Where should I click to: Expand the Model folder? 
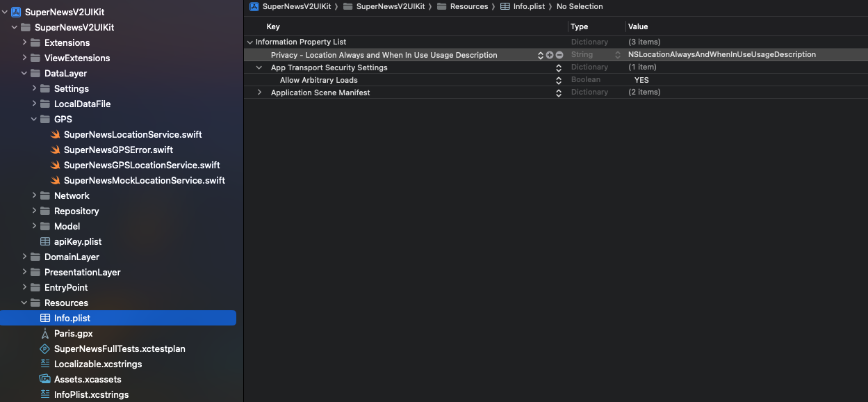(34, 226)
